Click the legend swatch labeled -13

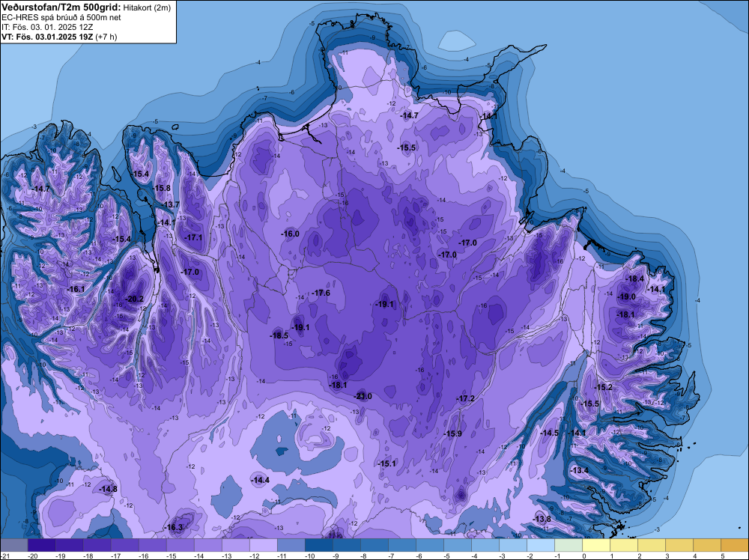coord(235,545)
